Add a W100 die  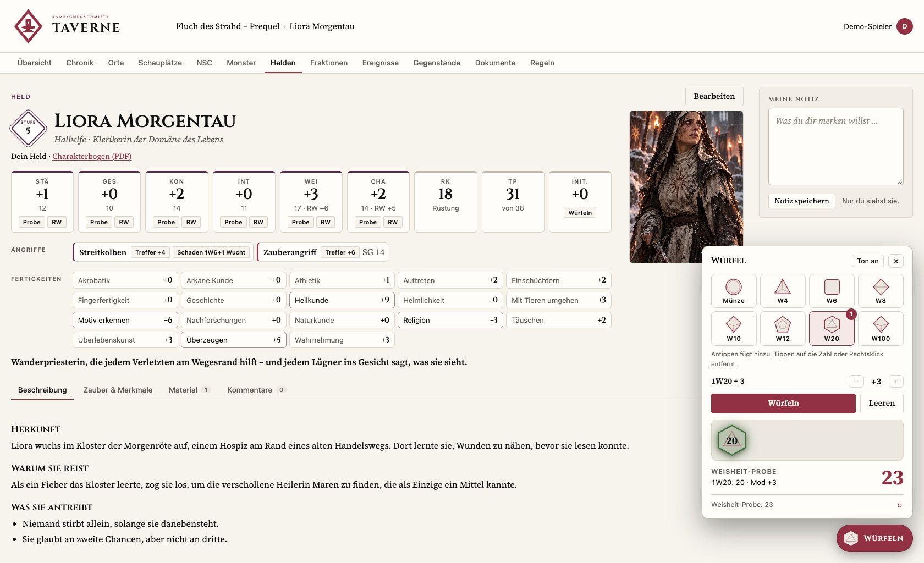click(x=881, y=328)
